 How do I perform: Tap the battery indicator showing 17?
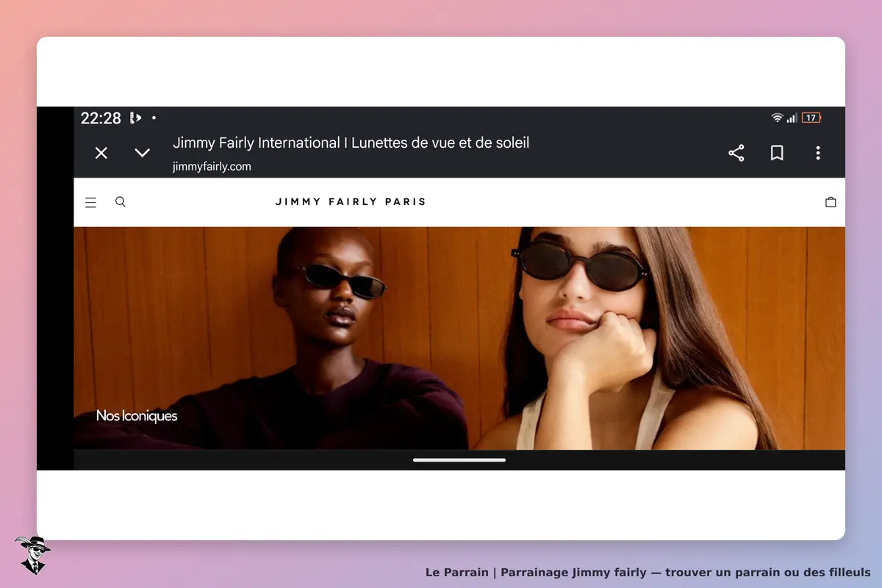pyautogui.click(x=811, y=118)
